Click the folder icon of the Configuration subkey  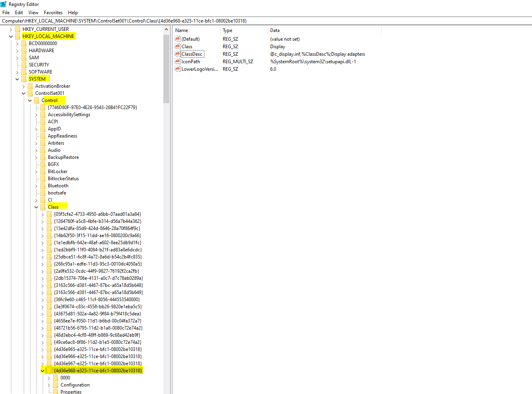(x=55, y=385)
